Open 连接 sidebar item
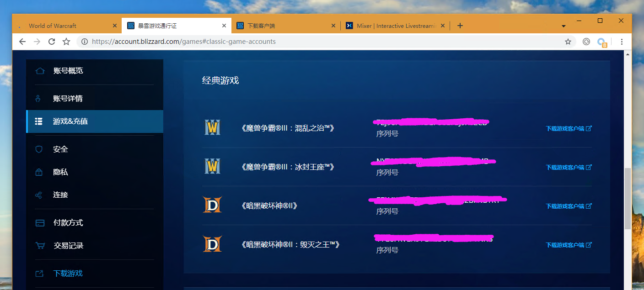 coord(95,195)
